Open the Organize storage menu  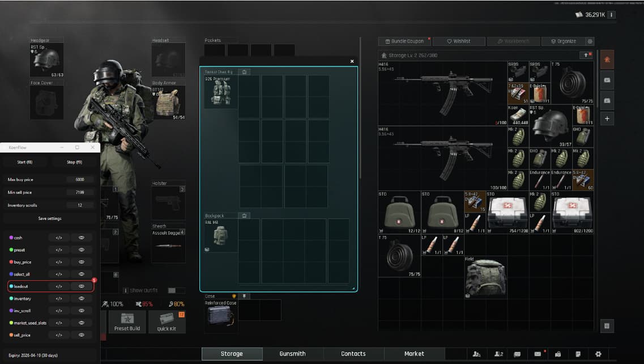(562, 41)
